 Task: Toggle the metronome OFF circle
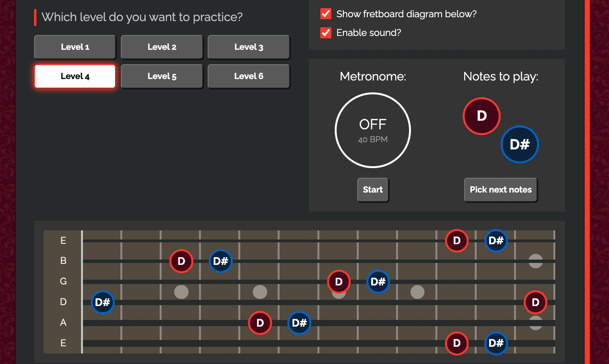[x=373, y=130]
